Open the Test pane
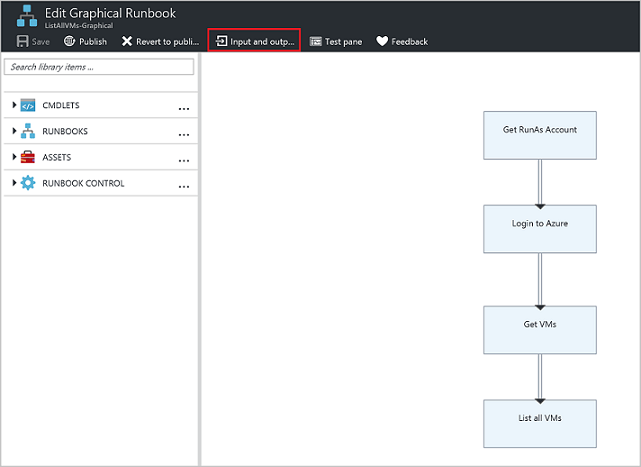The image size is (641, 467). [x=335, y=42]
